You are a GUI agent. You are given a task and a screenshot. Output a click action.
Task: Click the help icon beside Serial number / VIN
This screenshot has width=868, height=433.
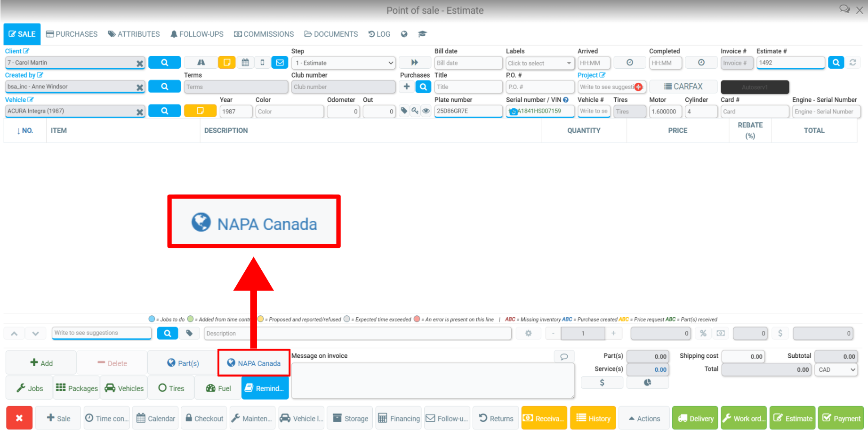point(566,100)
